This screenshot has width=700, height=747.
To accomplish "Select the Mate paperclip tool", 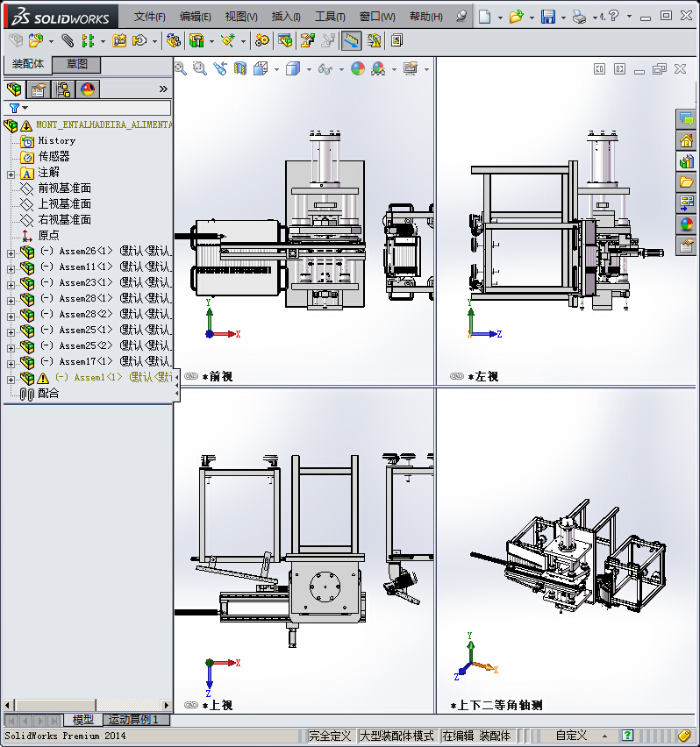I will 68,40.
